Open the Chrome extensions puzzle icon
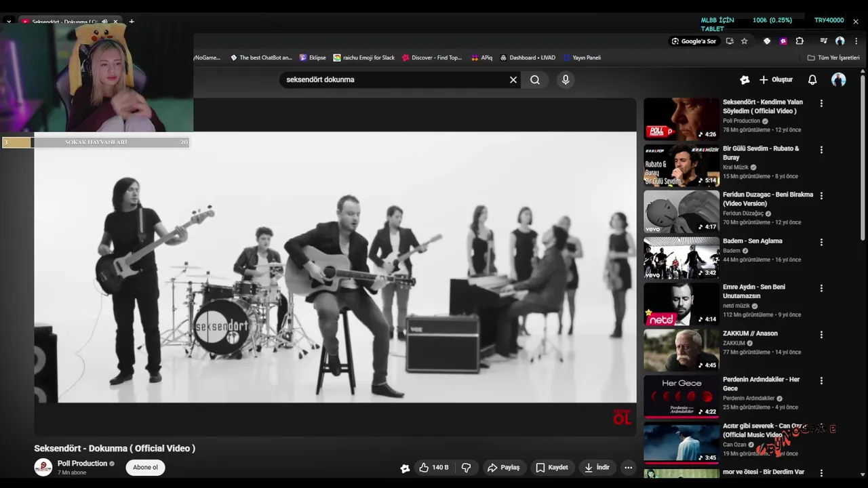This screenshot has width=868, height=488. [x=800, y=41]
